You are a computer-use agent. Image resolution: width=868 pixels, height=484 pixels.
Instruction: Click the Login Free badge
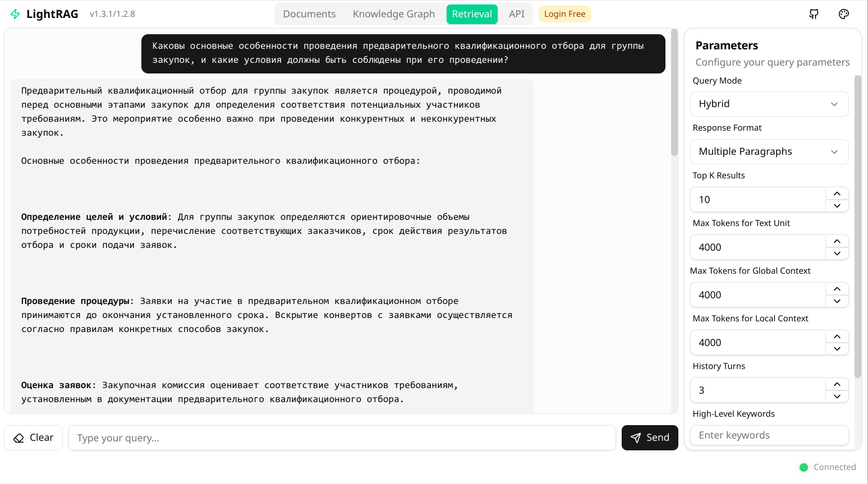coord(564,13)
